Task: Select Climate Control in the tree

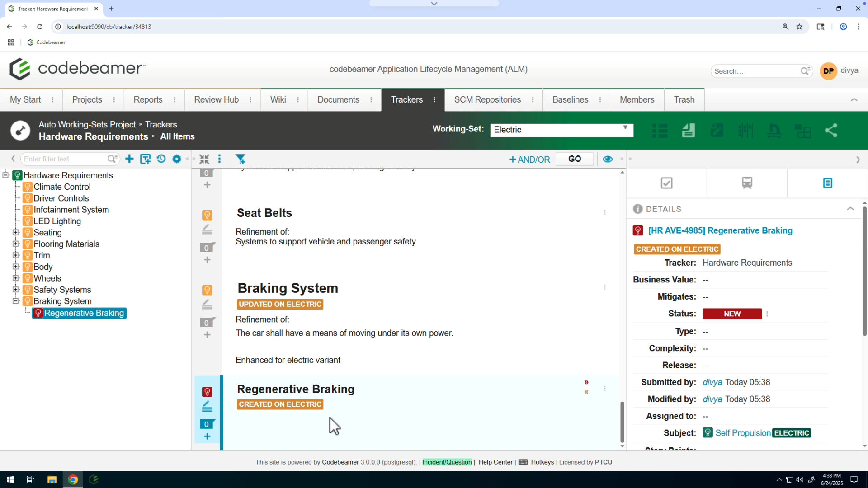Action: [62, 187]
